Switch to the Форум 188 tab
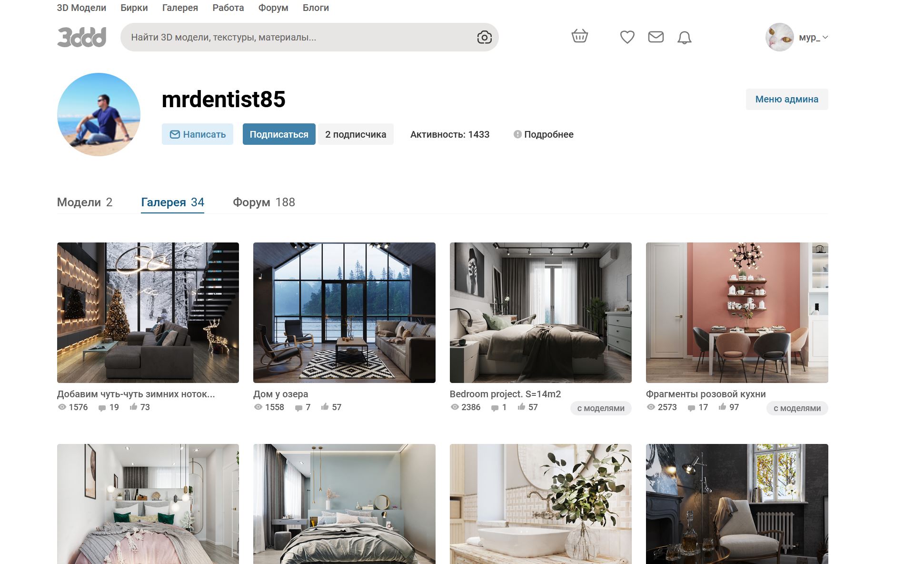Screen dimensions: 924x564 264,202
